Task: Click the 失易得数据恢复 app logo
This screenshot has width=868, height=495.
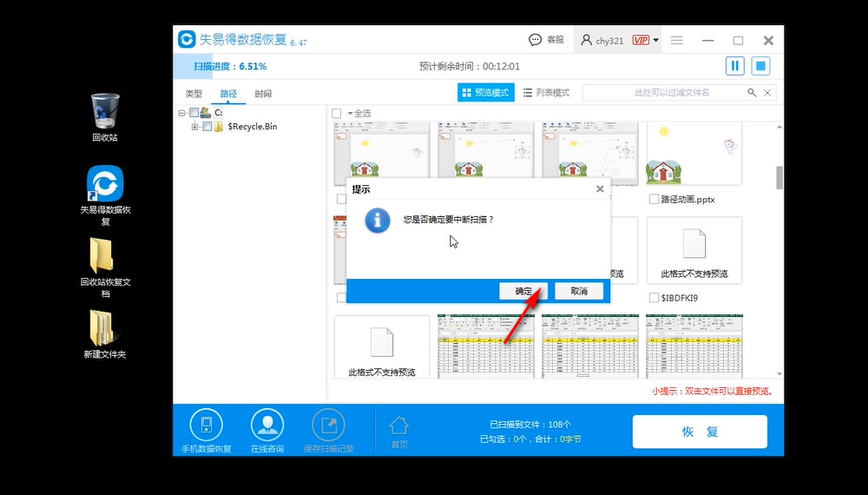Action: point(187,39)
